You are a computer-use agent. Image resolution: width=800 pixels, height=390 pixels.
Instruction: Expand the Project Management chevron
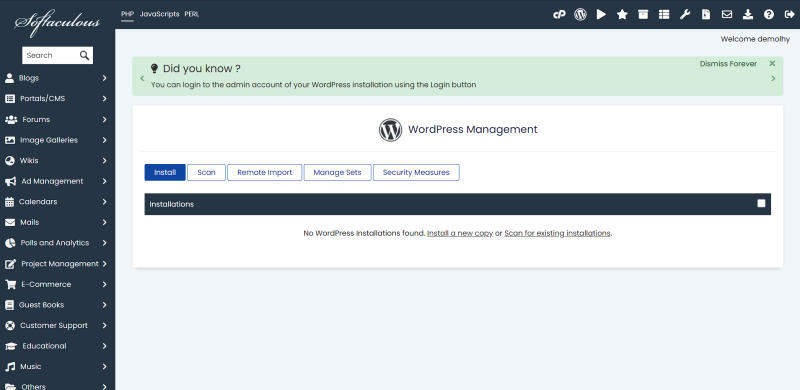point(104,263)
